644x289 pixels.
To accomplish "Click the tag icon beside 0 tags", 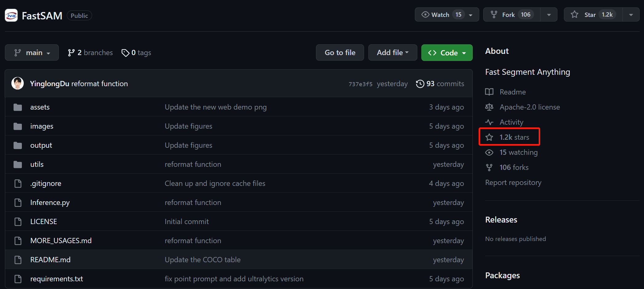I will coord(125,53).
